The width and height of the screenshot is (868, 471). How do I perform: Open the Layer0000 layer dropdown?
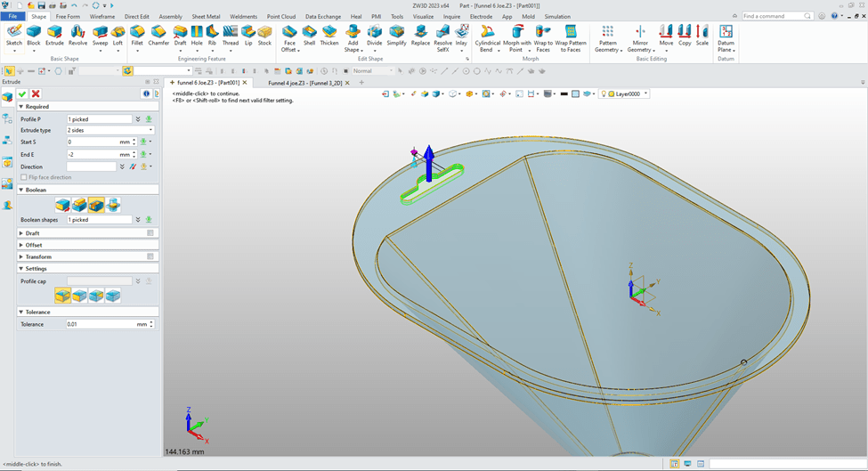[x=645, y=93]
